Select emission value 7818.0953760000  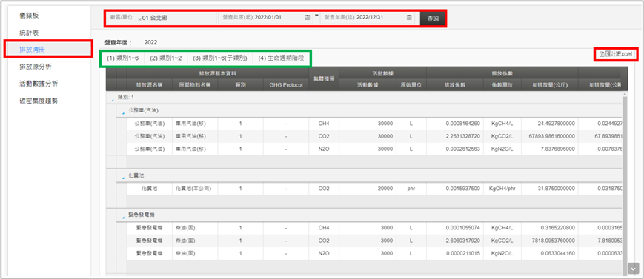(554, 241)
